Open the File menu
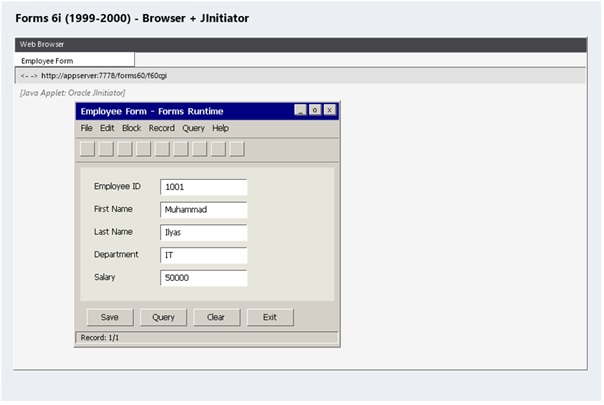Screen dimensions: 604x405 tap(86, 128)
